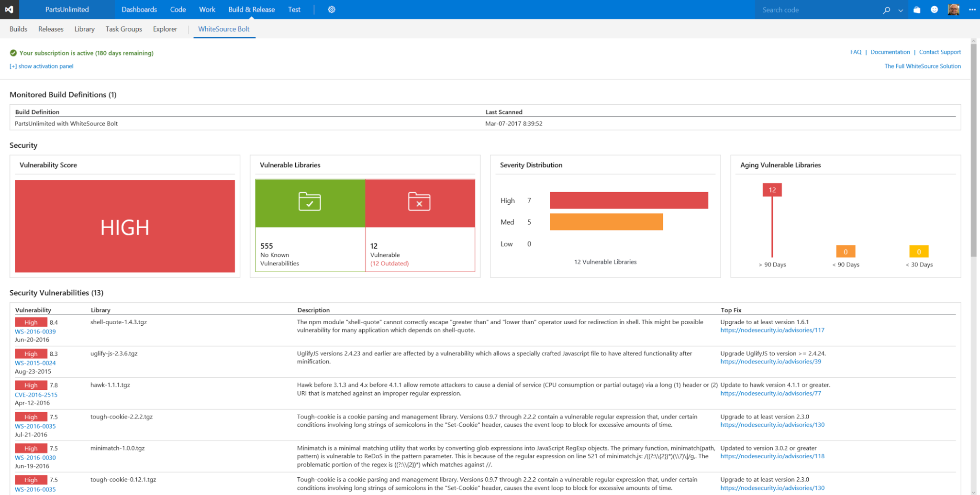Open the CVE-2016-2515 vulnerability link

tap(36, 395)
